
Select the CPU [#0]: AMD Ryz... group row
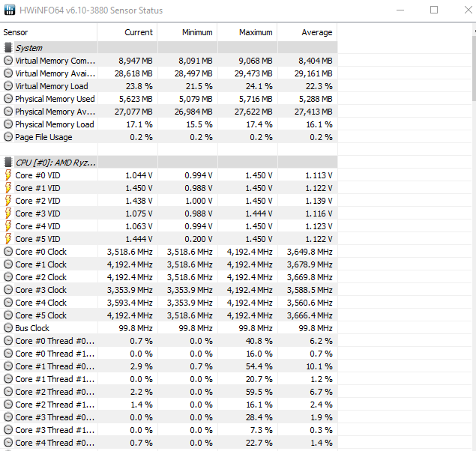coord(169,163)
